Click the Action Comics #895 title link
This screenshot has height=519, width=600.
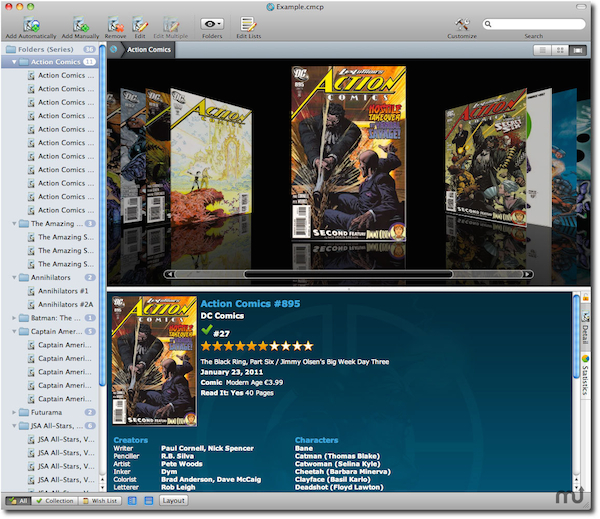point(250,304)
